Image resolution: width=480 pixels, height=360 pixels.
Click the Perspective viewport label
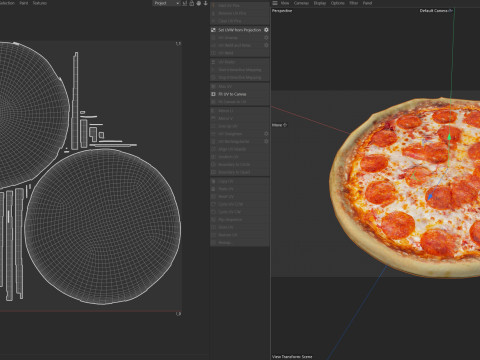coord(282,11)
